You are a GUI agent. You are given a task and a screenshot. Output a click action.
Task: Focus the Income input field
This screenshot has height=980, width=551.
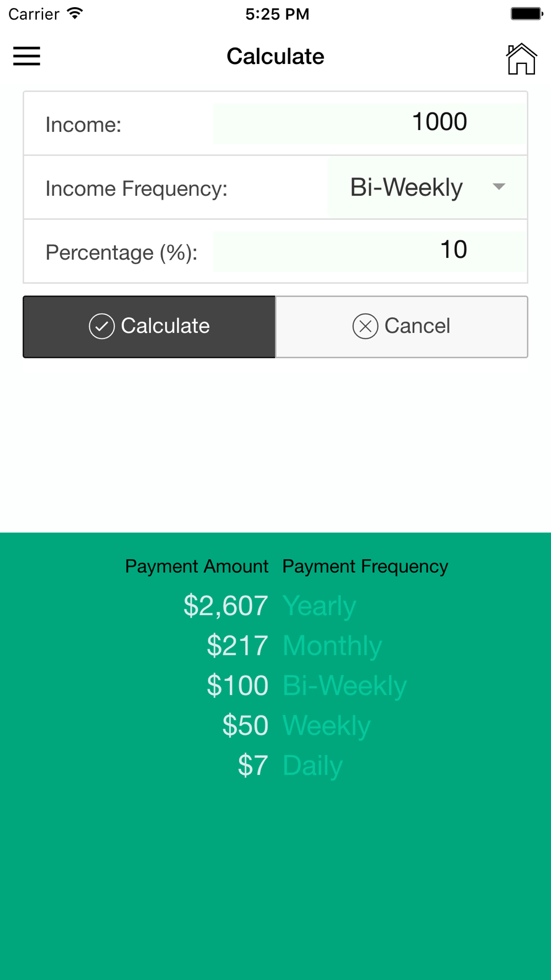(x=369, y=122)
